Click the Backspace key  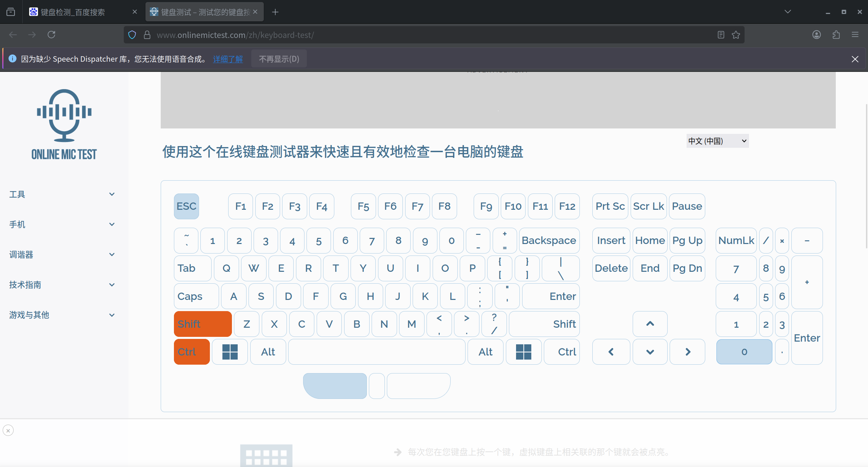(549, 241)
